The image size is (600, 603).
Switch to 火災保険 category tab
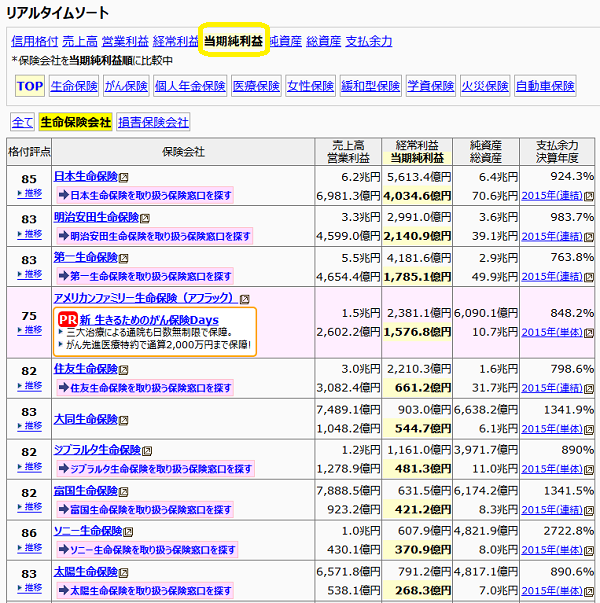[485, 86]
